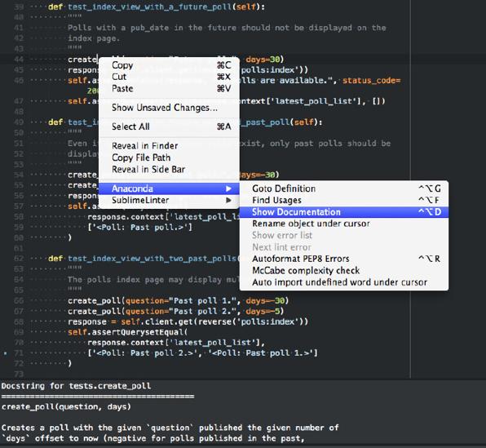Viewport: 486px width, 448px height.
Task: Click Paste in the context menu
Action: coord(169,88)
